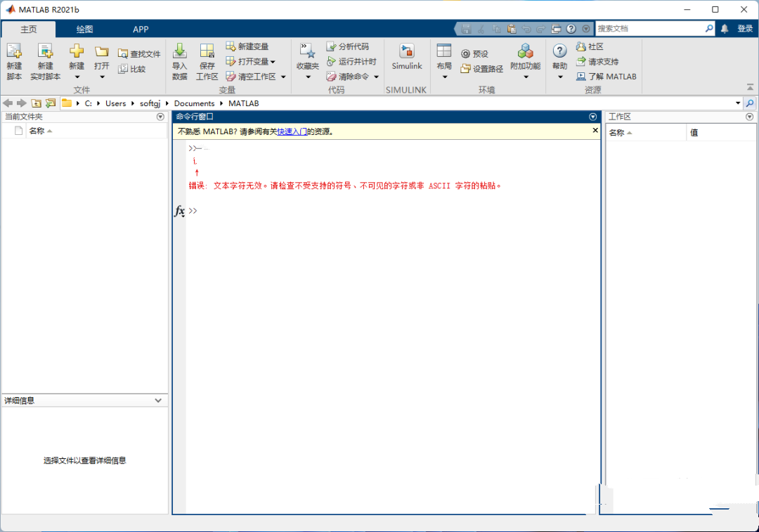Launch 查找文件 to find files
759x532 pixels.
click(139, 53)
